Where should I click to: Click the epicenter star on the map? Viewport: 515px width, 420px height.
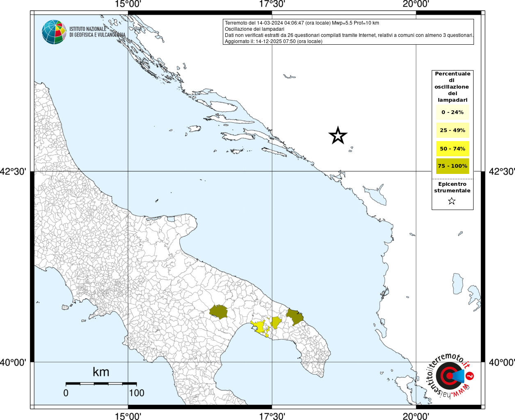(x=338, y=135)
